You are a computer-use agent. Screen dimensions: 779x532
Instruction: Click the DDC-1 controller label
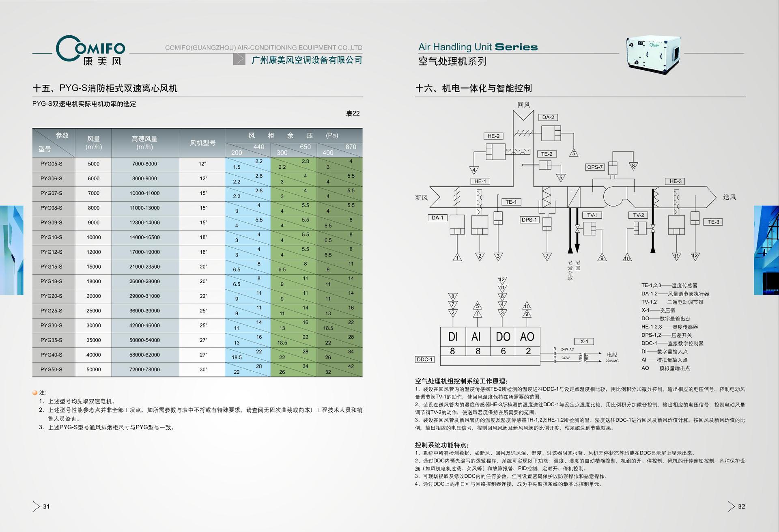(425, 360)
